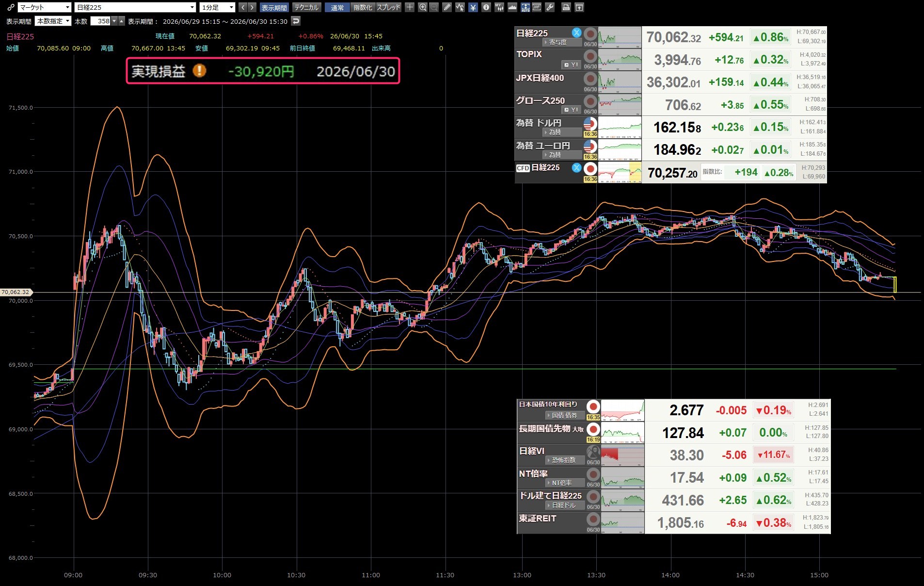Open the 表示期間 tab
924x586 pixels.
point(274,7)
